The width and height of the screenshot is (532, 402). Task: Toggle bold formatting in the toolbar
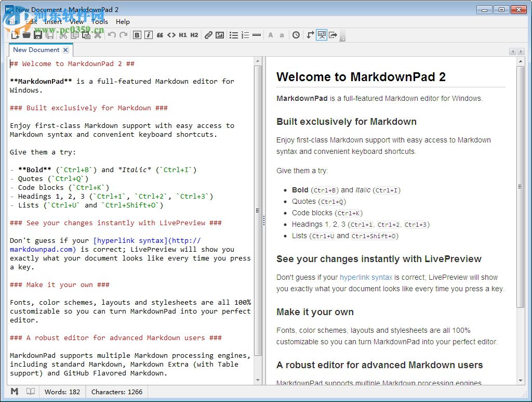pyautogui.click(x=137, y=35)
